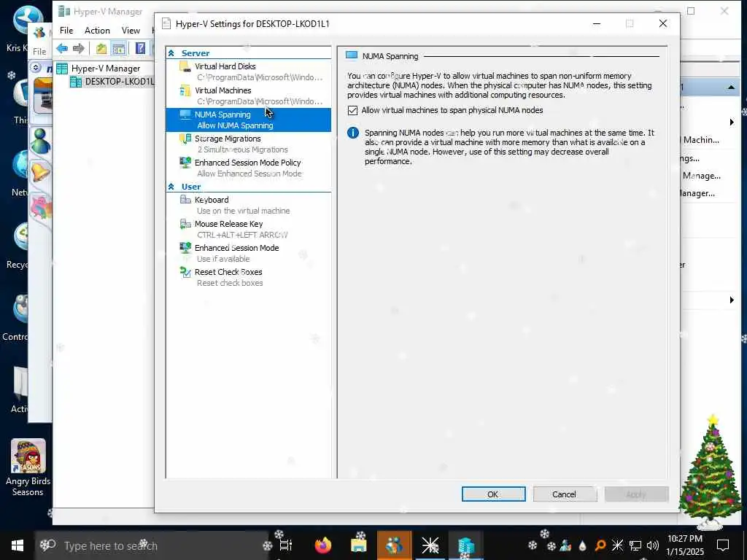Open Task View from taskbar
This screenshot has width=747, height=560.
[x=285, y=545]
